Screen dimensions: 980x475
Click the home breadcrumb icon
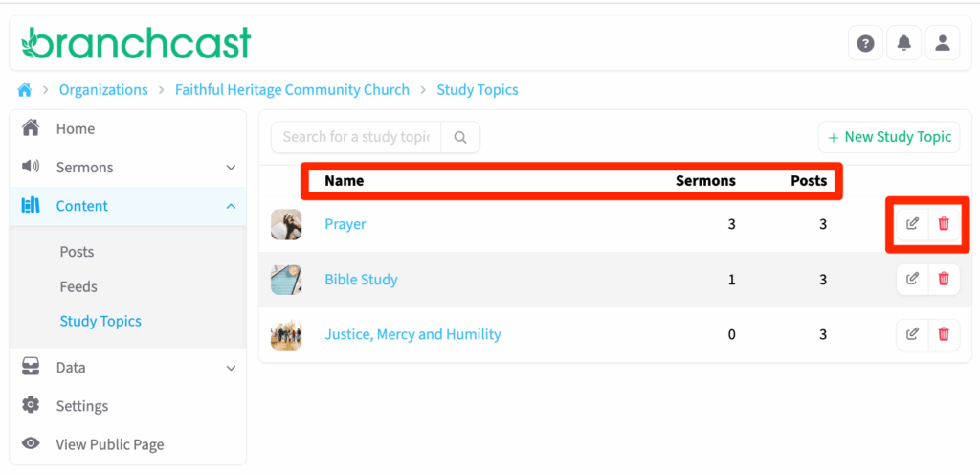[x=25, y=90]
